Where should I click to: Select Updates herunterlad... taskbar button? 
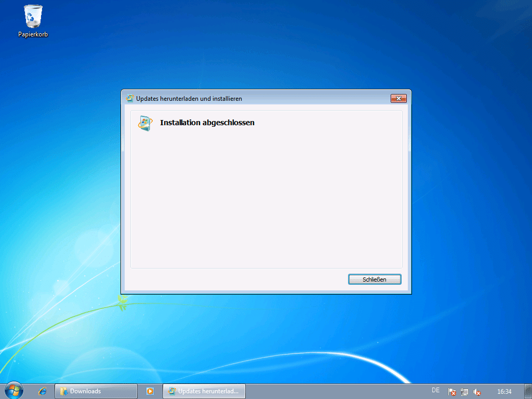coord(204,391)
